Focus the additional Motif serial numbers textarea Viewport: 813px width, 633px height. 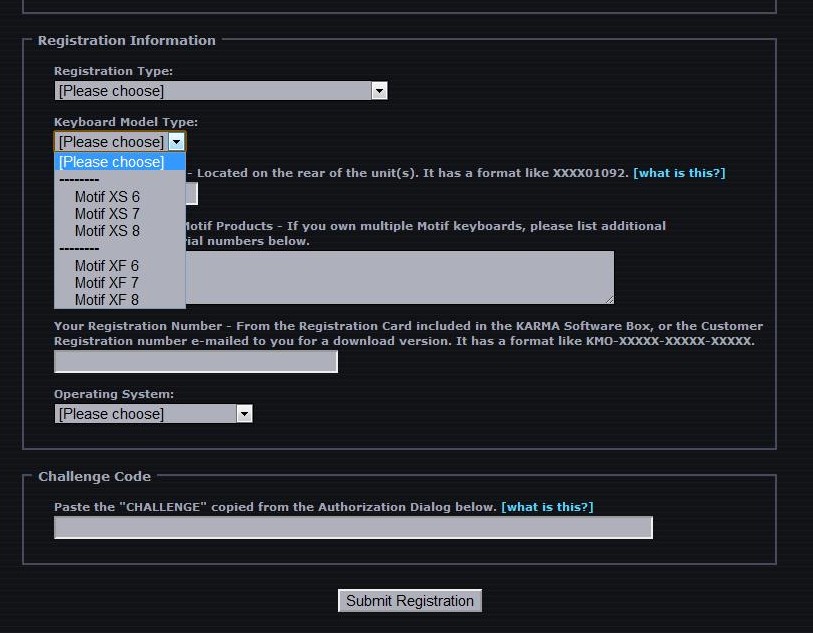tap(400, 277)
